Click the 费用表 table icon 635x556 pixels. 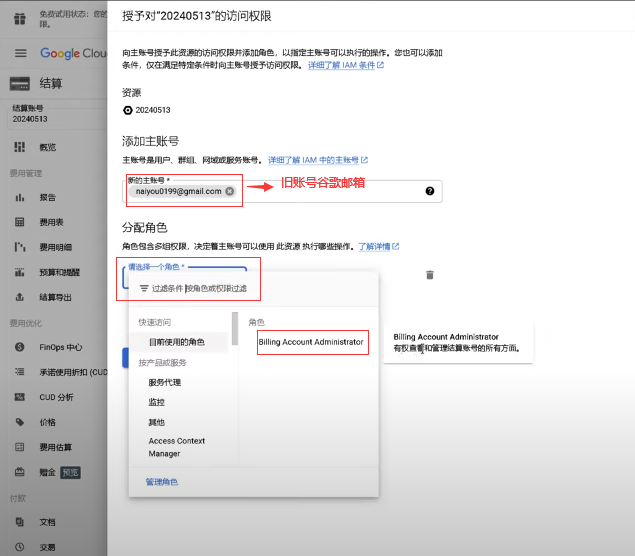[19, 222]
